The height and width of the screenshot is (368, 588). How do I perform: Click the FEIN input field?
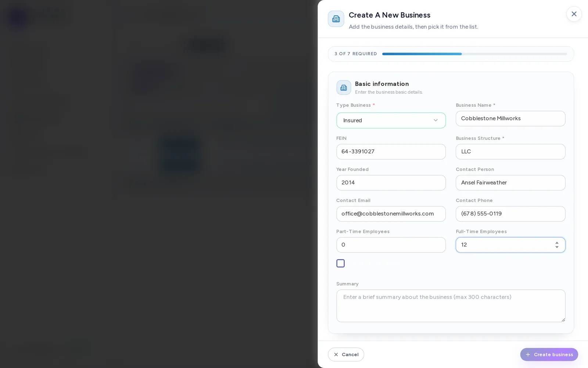pos(391,152)
